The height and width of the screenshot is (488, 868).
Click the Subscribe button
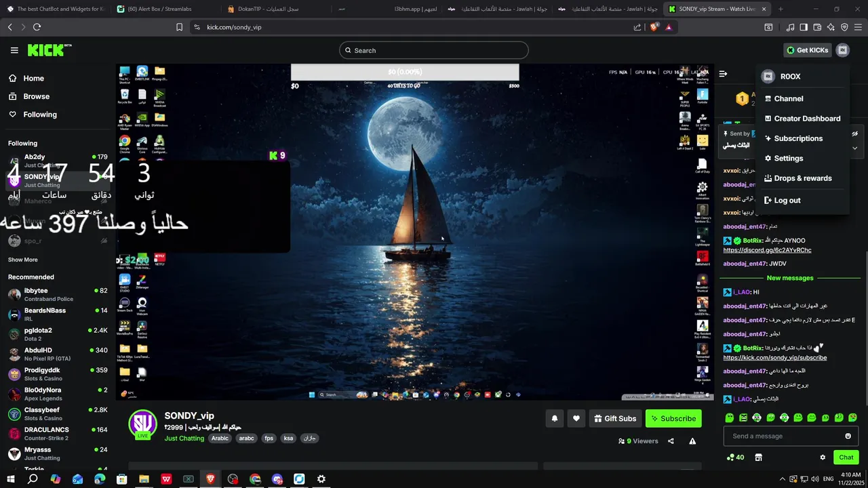(673, 419)
